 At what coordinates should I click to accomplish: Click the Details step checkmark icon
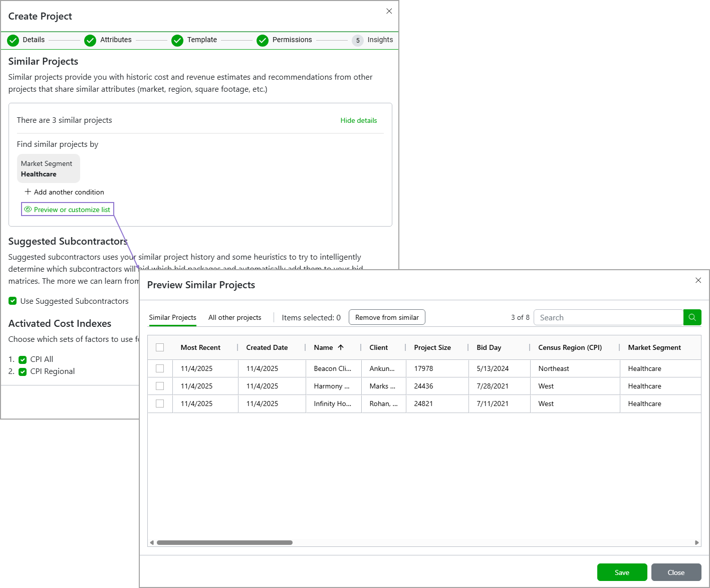tap(13, 41)
